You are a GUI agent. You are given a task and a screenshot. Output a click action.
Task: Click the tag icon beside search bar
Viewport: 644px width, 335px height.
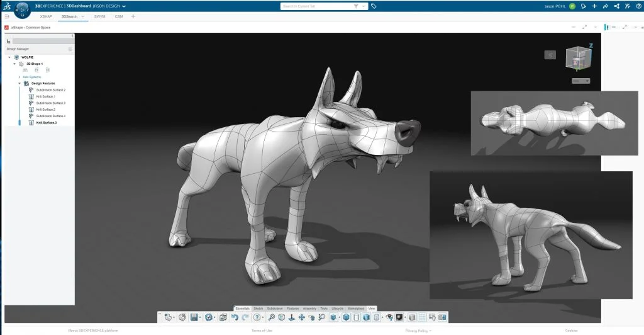click(374, 6)
